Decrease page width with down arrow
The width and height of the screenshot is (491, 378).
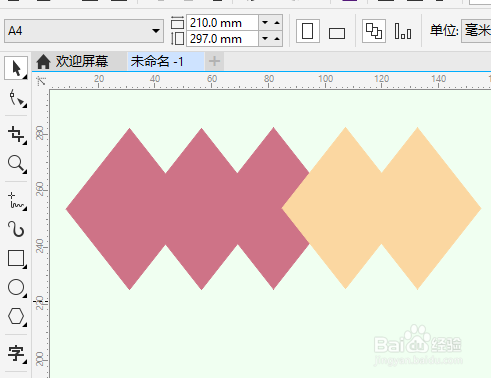(265, 23)
